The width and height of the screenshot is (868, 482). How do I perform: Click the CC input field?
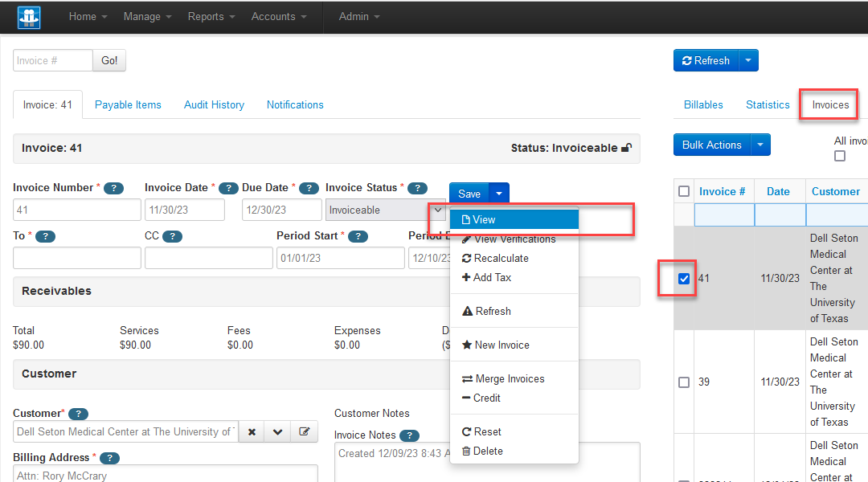(209, 258)
